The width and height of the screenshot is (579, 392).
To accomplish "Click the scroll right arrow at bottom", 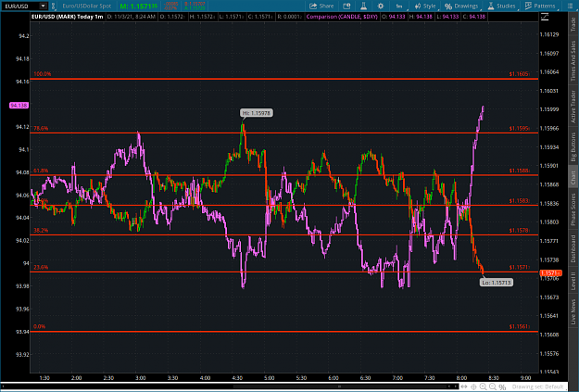I will click(x=455, y=386).
